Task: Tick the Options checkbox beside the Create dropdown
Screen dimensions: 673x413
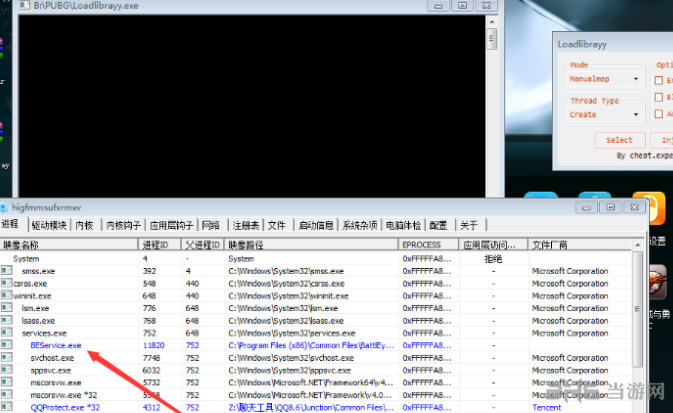Action: click(x=658, y=114)
